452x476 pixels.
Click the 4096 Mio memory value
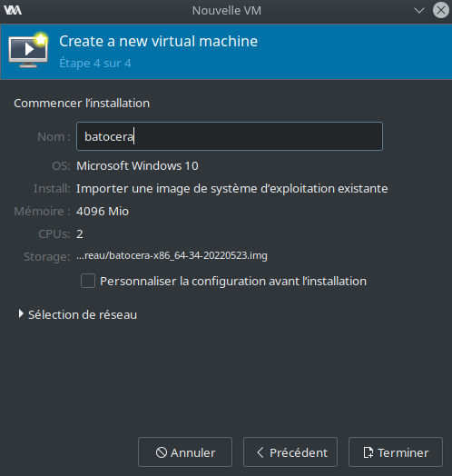coord(103,212)
